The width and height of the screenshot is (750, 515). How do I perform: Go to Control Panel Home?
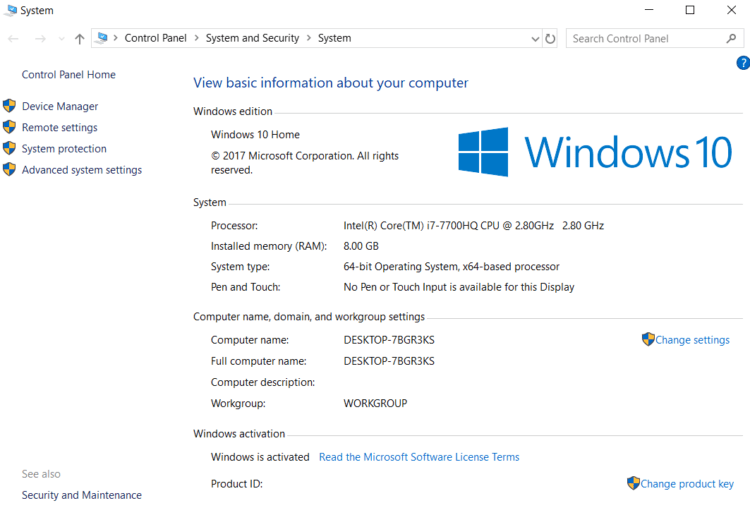(x=68, y=75)
